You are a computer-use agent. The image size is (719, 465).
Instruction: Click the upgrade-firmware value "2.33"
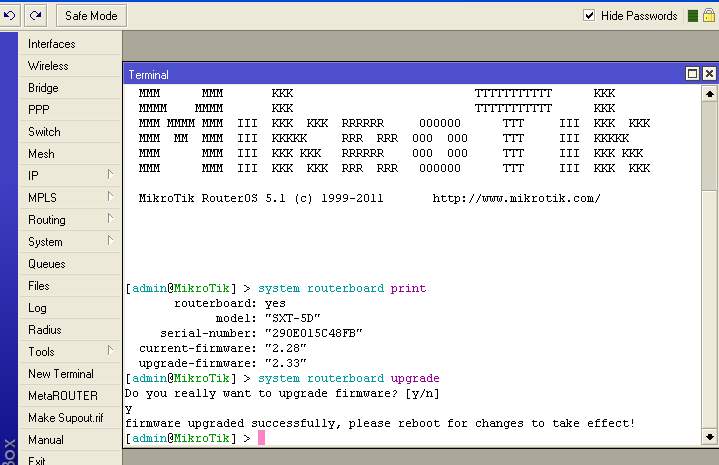285,363
